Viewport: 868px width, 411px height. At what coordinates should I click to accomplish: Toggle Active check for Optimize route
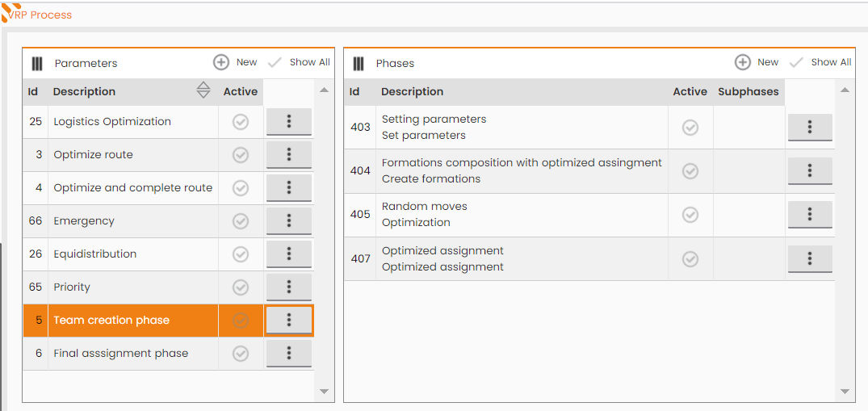[241, 155]
